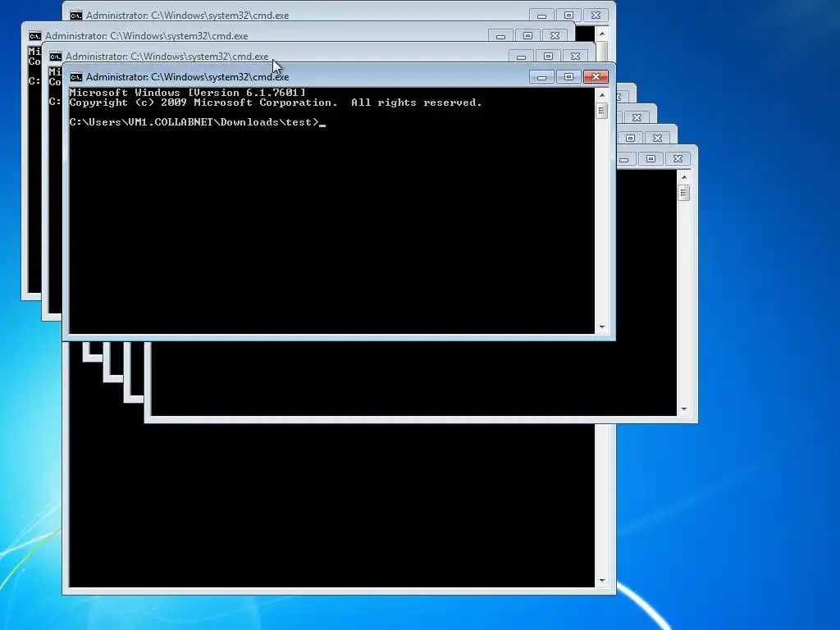Click the 'Copyright (c) 2009 Microsoft Corporation' line
840x630 pixels.
point(203,103)
